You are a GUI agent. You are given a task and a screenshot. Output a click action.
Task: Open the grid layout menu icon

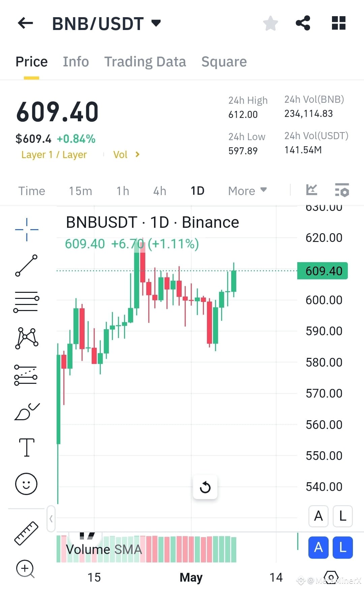pyautogui.click(x=338, y=23)
